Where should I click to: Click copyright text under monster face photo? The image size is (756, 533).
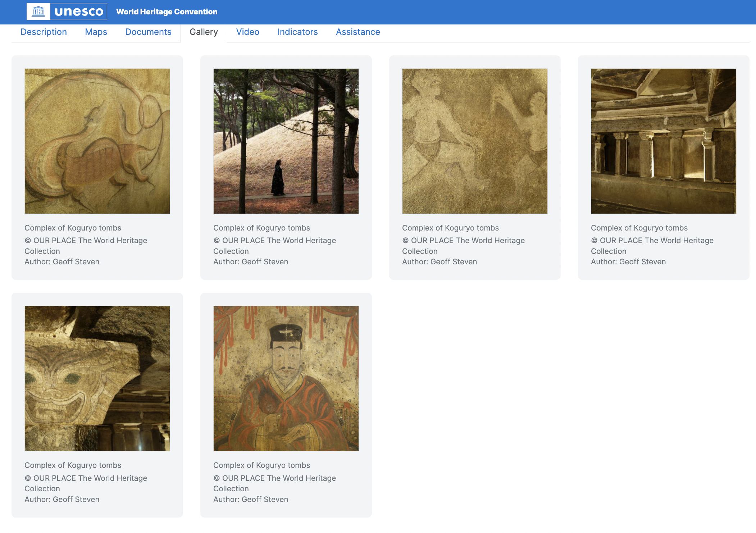(86, 483)
